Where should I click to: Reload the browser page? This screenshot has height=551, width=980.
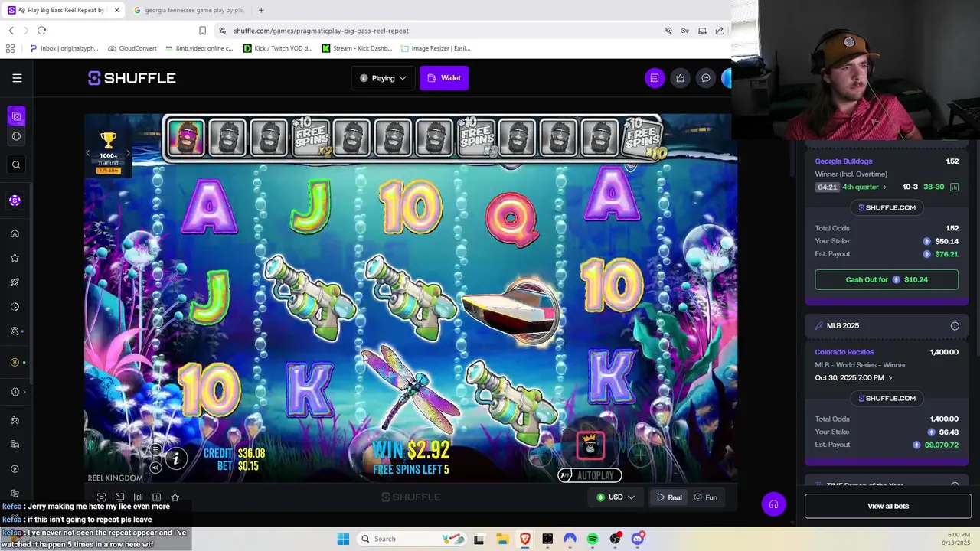(41, 31)
